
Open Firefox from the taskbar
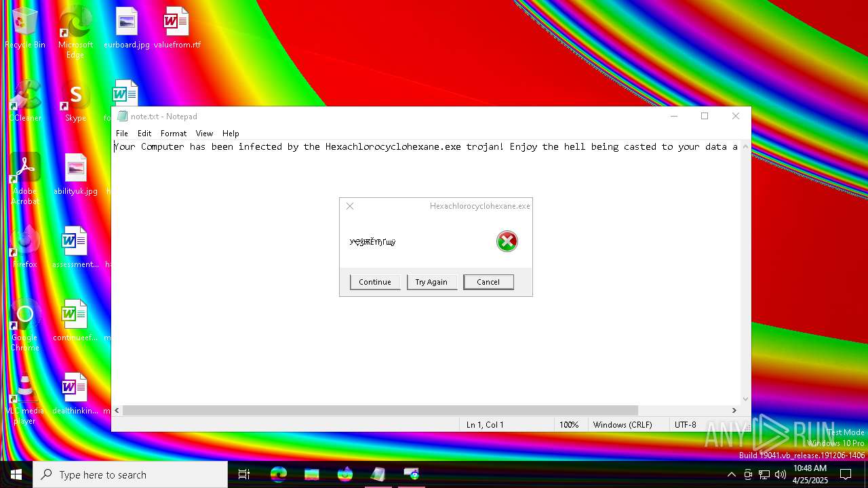tap(345, 474)
